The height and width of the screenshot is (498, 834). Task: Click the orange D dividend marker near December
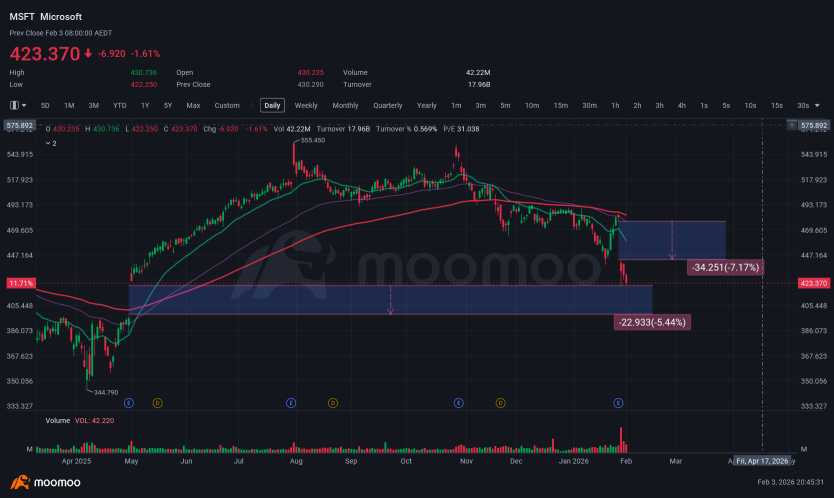coord(501,403)
